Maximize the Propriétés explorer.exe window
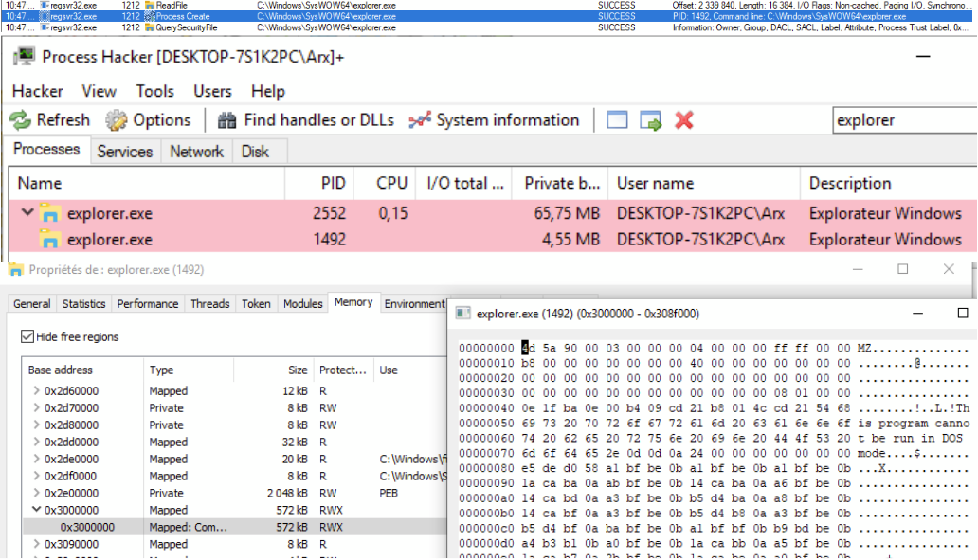The height and width of the screenshot is (560, 978). click(x=902, y=269)
